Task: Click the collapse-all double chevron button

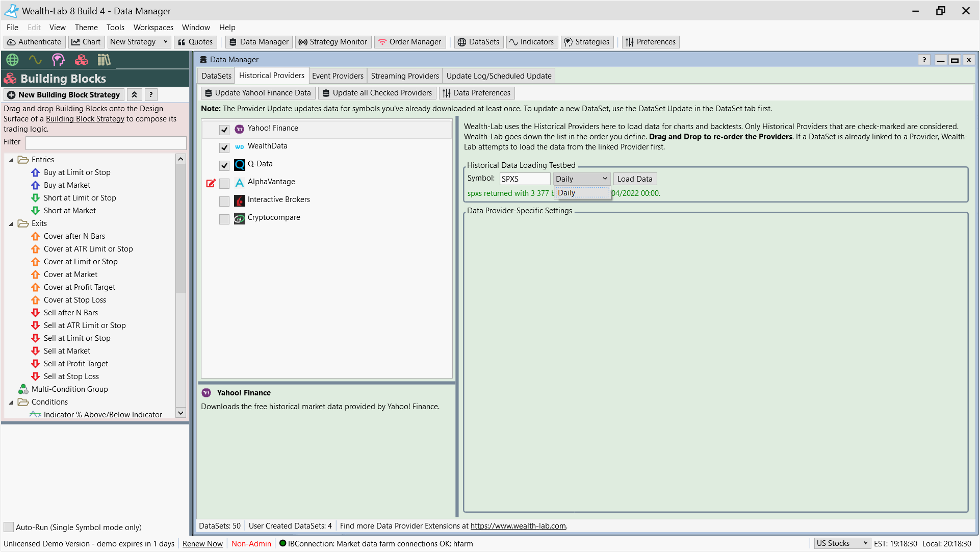Action: (134, 95)
